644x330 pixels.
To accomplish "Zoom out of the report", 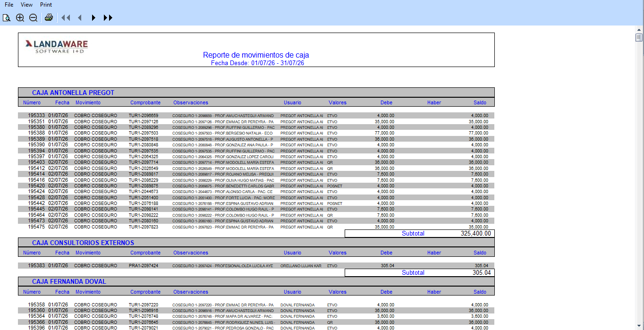I will pyautogui.click(x=33, y=18).
